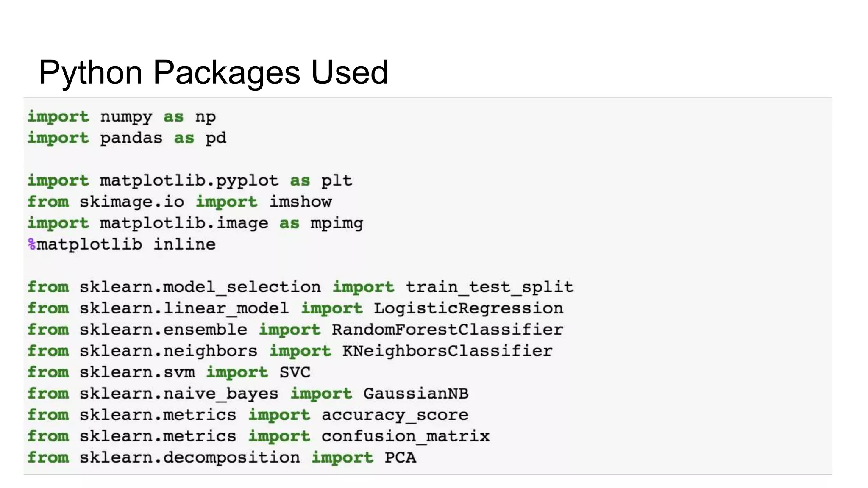Click 'skimage.io' in the code
This screenshot has height=488, width=868.
click(131, 202)
